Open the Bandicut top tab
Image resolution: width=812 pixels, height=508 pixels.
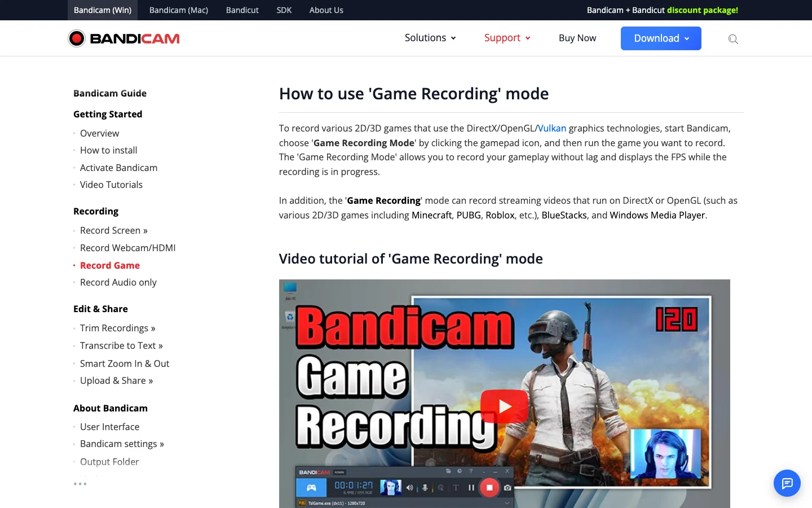(x=242, y=10)
